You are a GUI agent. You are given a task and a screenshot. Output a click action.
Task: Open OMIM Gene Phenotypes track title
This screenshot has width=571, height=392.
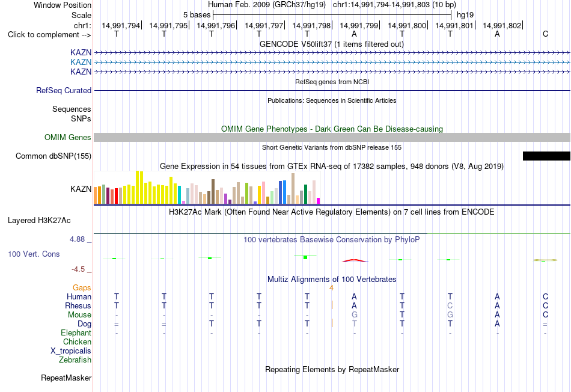pyautogui.click(x=332, y=129)
